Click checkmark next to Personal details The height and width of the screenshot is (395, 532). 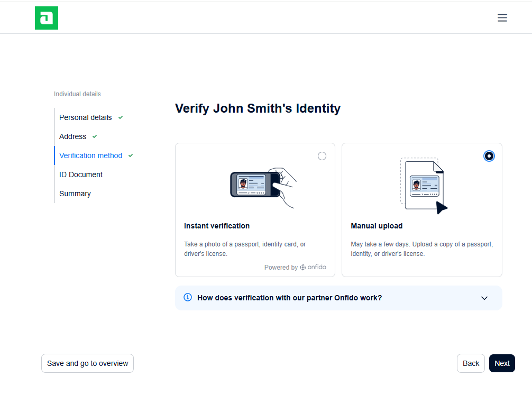click(x=121, y=117)
